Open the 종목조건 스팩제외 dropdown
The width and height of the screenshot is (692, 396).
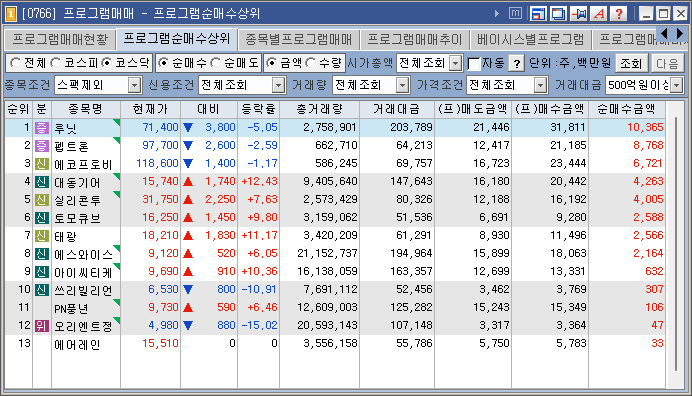135,85
